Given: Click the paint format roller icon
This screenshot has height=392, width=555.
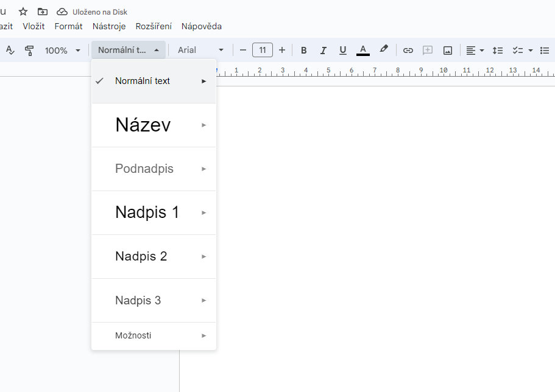Looking at the screenshot, I should [29, 50].
